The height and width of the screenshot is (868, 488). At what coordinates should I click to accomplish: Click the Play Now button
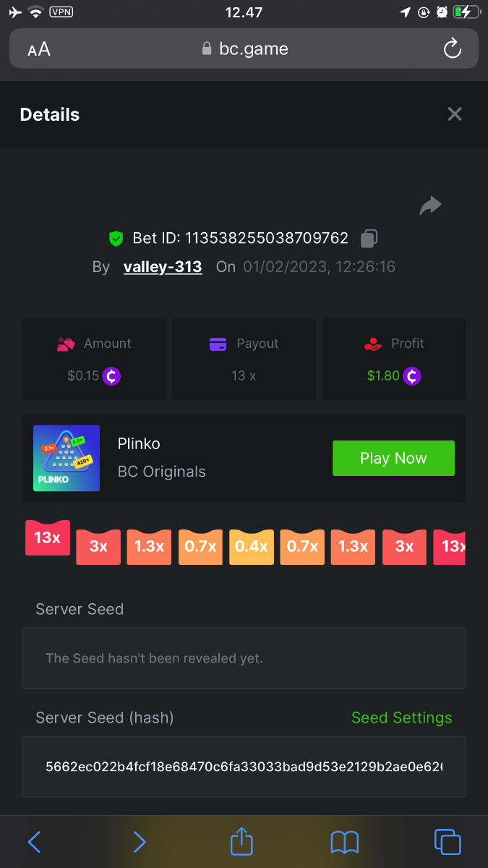pos(393,458)
